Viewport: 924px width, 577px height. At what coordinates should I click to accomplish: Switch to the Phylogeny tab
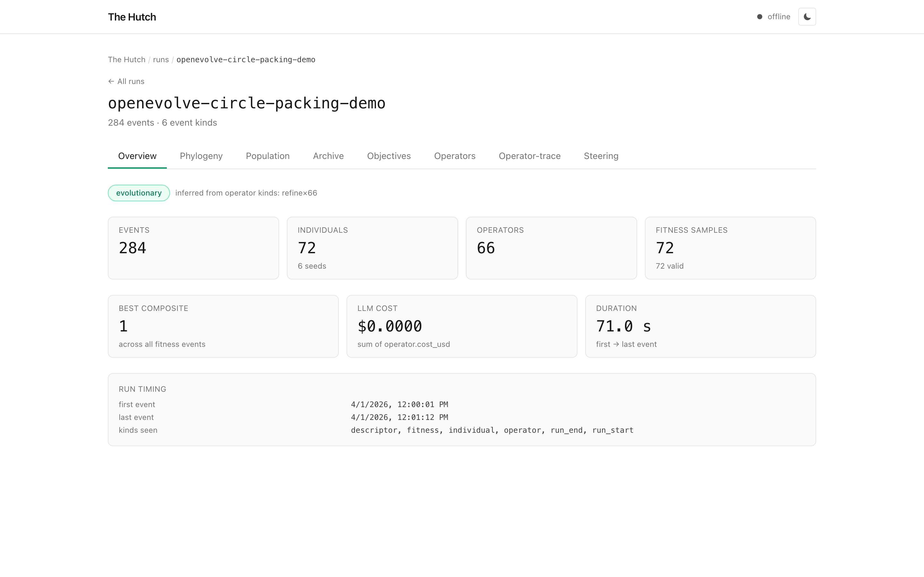tap(201, 156)
